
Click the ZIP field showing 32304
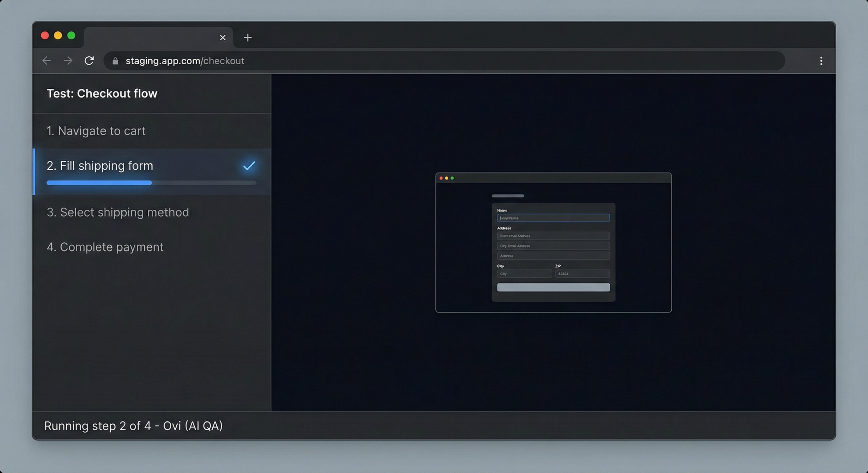coord(582,274)
